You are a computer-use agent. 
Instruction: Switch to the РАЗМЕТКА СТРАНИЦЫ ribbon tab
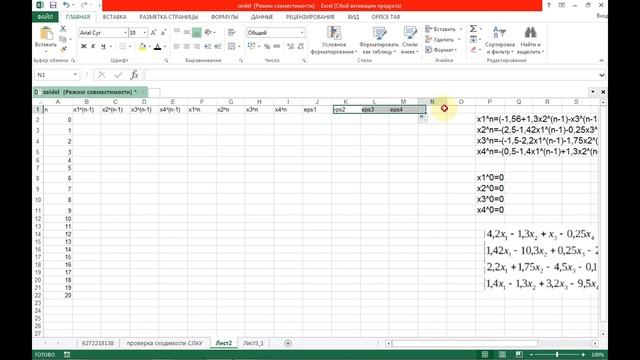169,17
